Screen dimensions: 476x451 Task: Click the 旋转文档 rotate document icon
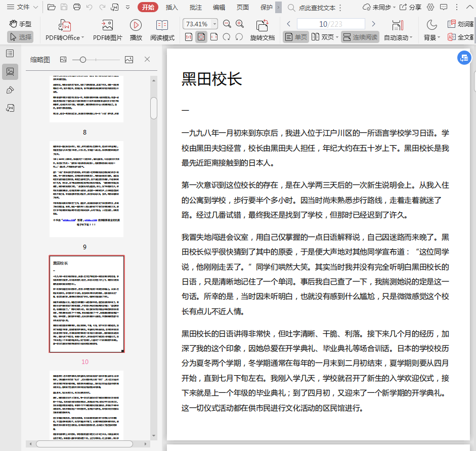click(x=262, y=25)
